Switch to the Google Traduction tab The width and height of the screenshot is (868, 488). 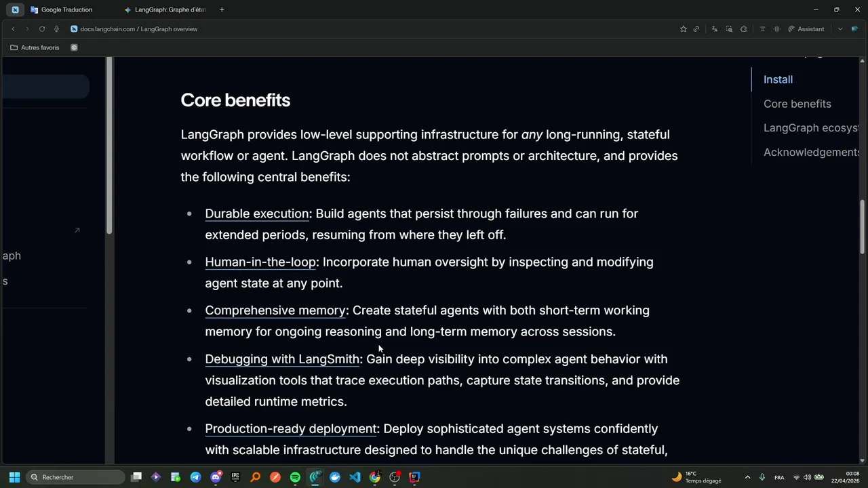[x=66, y=9]
